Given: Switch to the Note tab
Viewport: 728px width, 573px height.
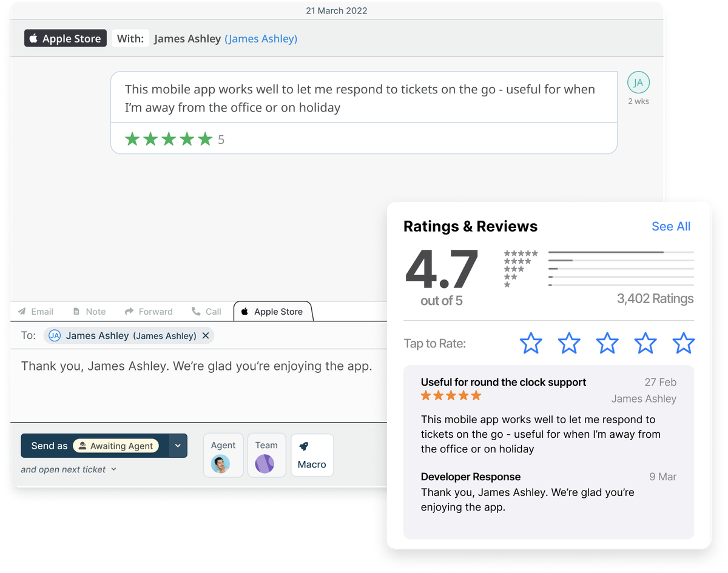Looking at the screenshot, I should click(89, 312).
